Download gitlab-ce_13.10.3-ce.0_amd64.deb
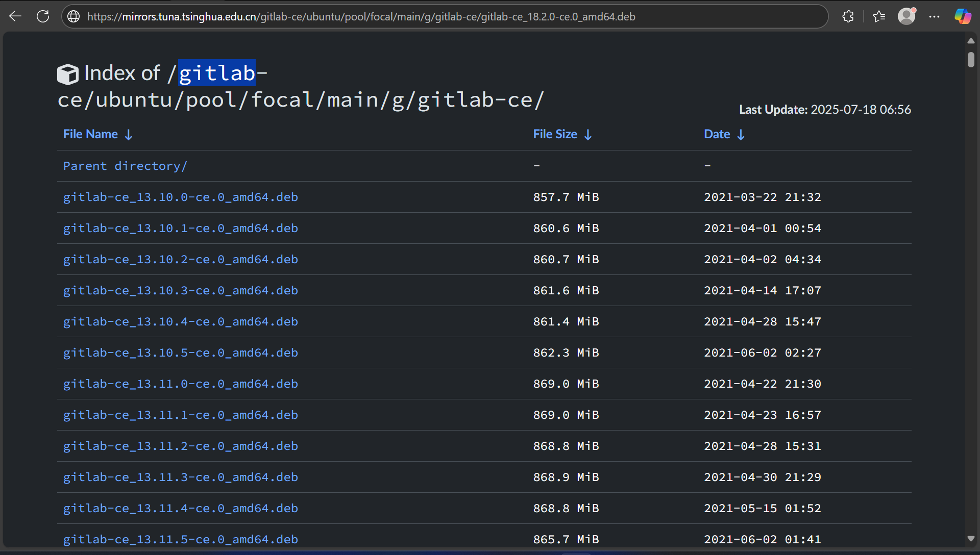Image resolution: width=980 pixels, height=555 pixels. click(x=181, y=290)
